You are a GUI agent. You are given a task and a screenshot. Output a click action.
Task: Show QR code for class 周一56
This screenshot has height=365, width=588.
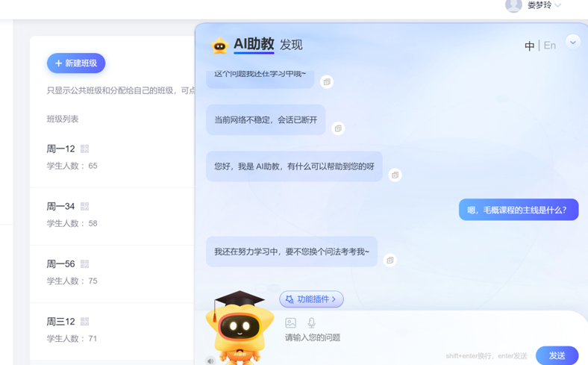(84, 264)
